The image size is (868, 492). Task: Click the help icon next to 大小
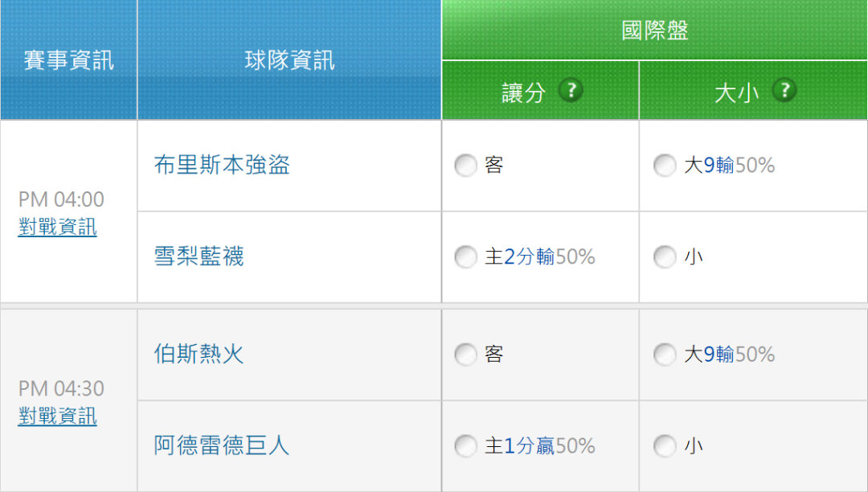pyautogui.click(x=784, y=90)
